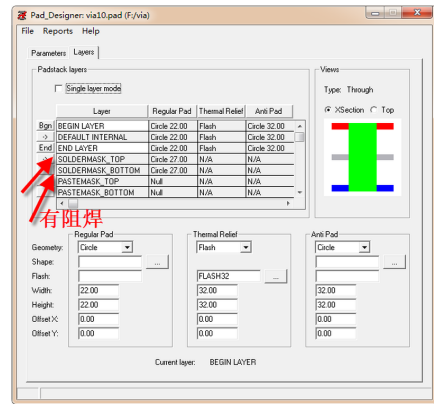Open the Anti Pad geometry Circle dropdown
The height and width of the screenshot is (408, 441).
point(364,247)
